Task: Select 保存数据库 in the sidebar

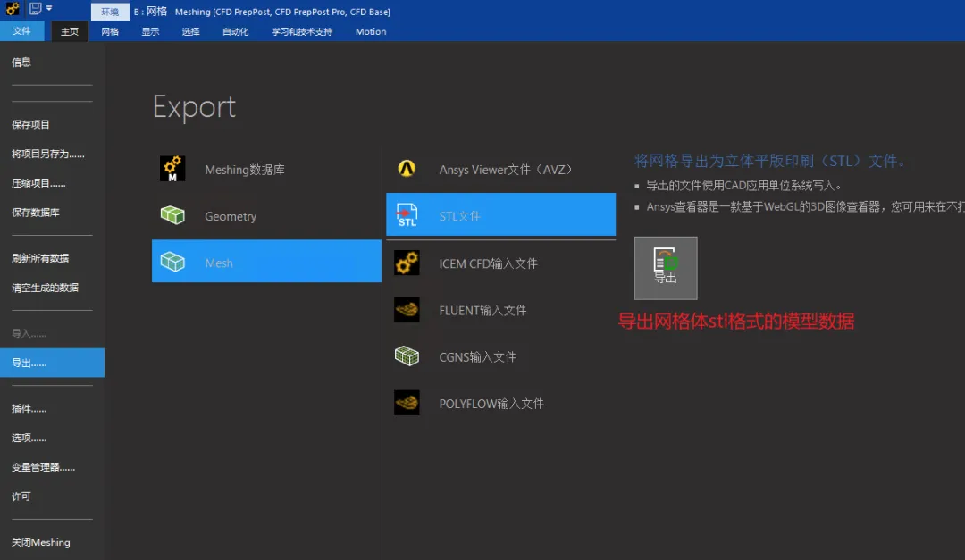Action: (x=35, y=213)
